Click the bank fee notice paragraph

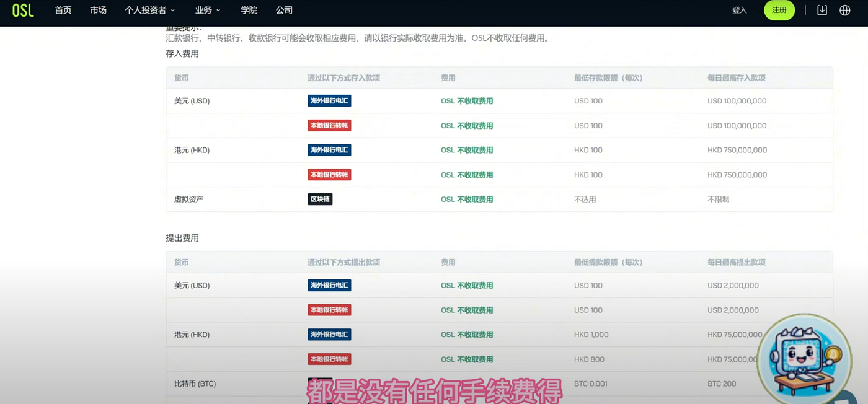[358, 38]
